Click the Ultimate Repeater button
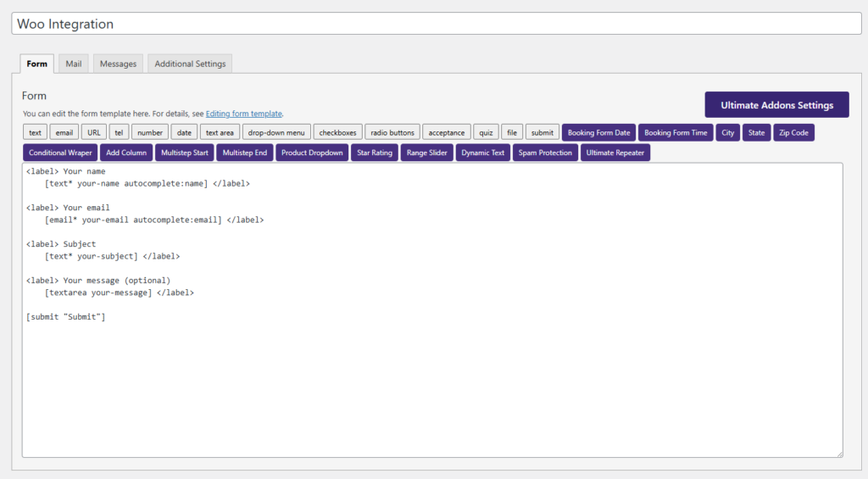Viewport: 868px width, 479px height. click(615, 153)
